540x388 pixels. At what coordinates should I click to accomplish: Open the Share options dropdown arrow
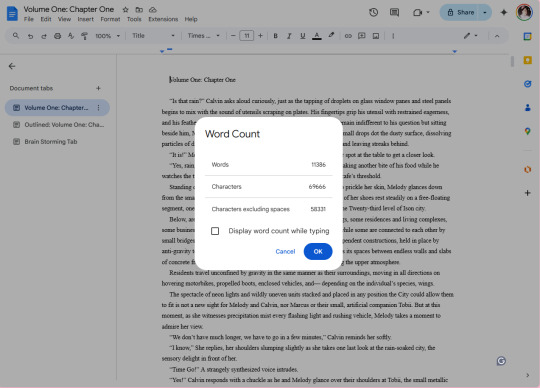pos(485,13)
